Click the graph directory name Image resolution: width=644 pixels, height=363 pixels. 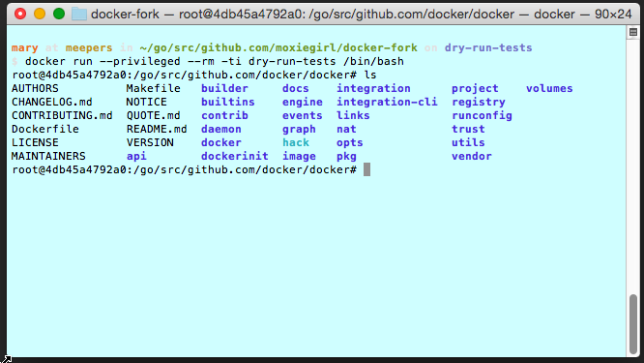[x=299, y=129]
